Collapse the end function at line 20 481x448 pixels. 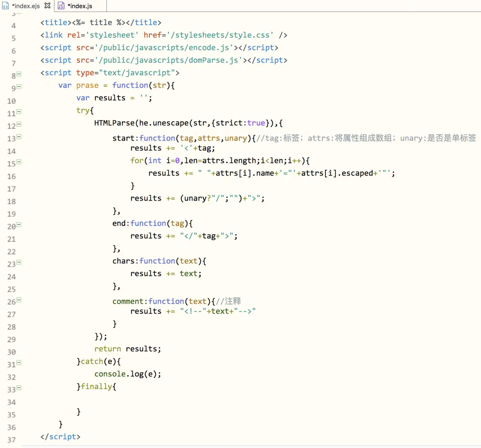click(19, 224)
